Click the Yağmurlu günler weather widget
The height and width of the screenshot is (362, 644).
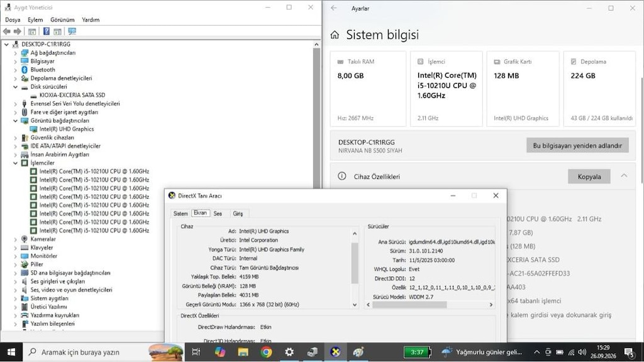point(481,352)
